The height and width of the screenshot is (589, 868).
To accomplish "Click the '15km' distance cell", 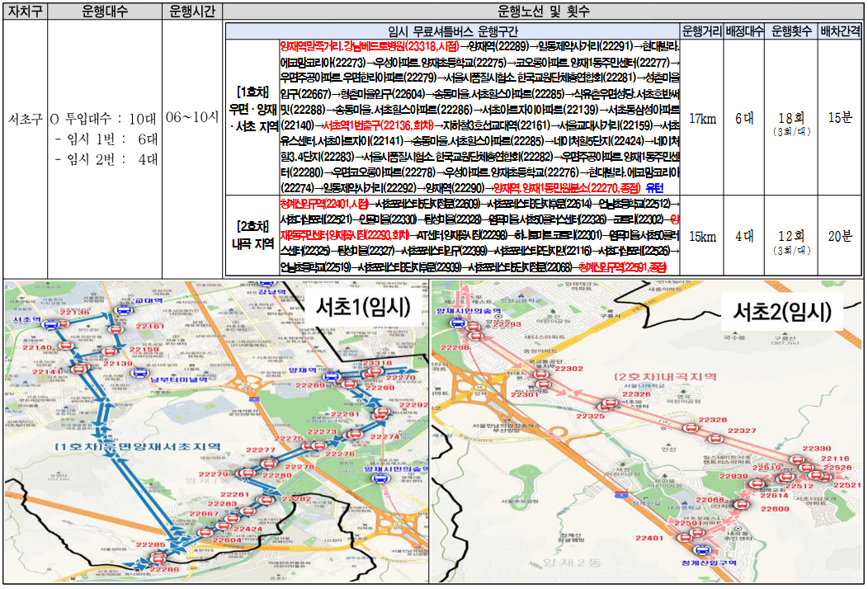I will 701,237.
